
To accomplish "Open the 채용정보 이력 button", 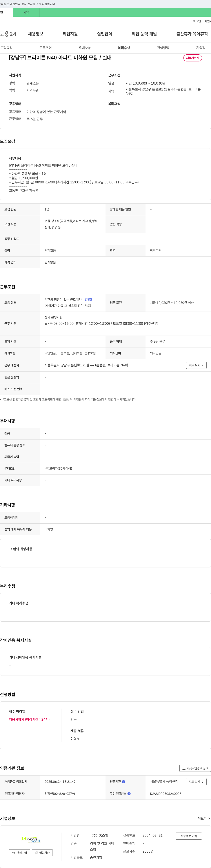I will 189,836.
